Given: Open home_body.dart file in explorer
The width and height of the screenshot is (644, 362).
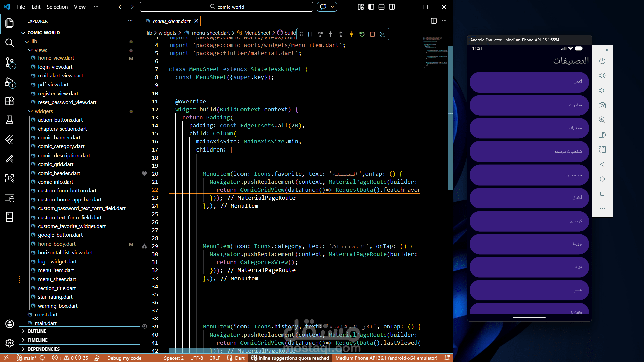Looking at the screenshot, I should [57, 244].
